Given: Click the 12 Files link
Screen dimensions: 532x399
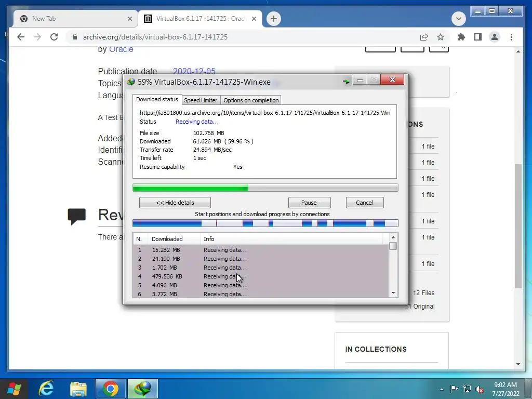Looking at the screenshot, I should (x=423, y=293).
